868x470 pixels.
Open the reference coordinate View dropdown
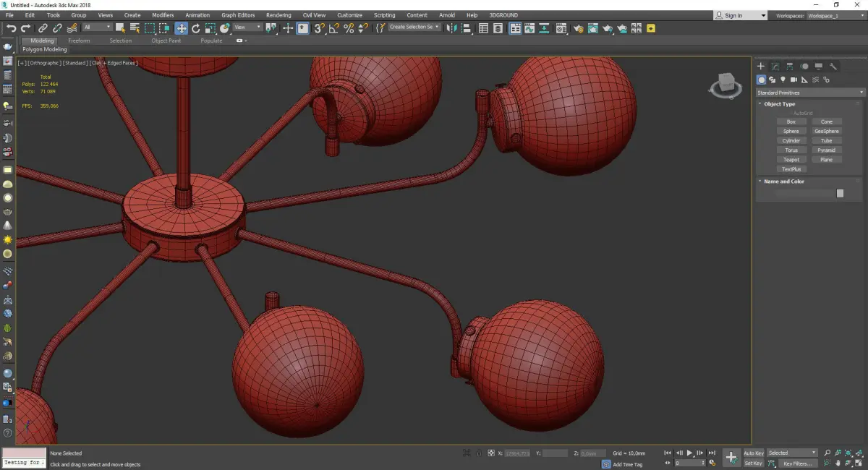click(246, 27)
